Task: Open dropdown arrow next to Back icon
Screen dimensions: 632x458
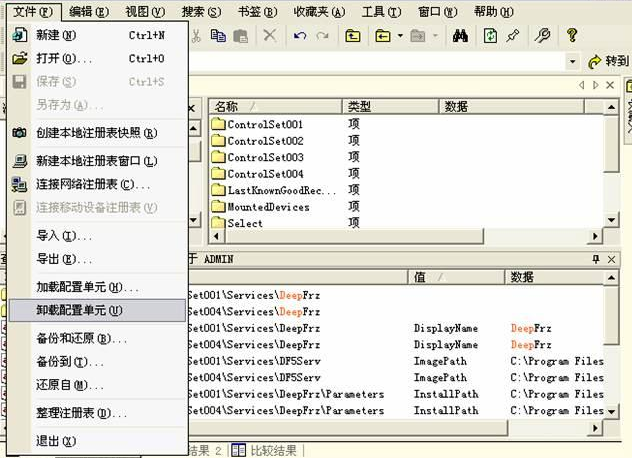Action: tap(400, 36)
